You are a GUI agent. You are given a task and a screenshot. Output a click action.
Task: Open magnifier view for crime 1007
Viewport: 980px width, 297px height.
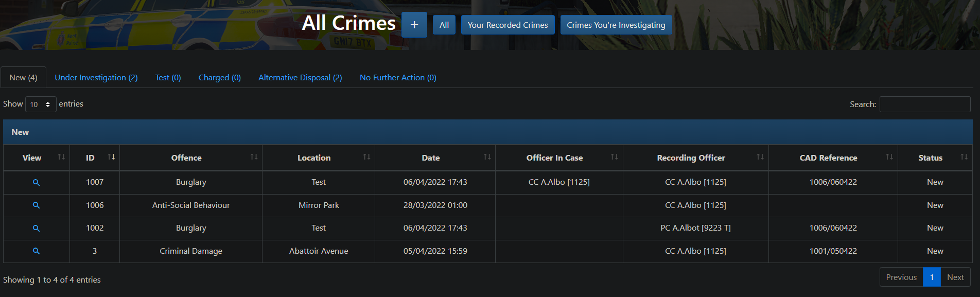click(36, 183)
